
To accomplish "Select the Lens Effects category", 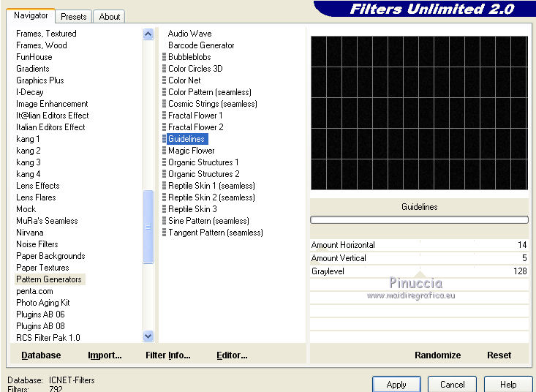I will 37,186.
